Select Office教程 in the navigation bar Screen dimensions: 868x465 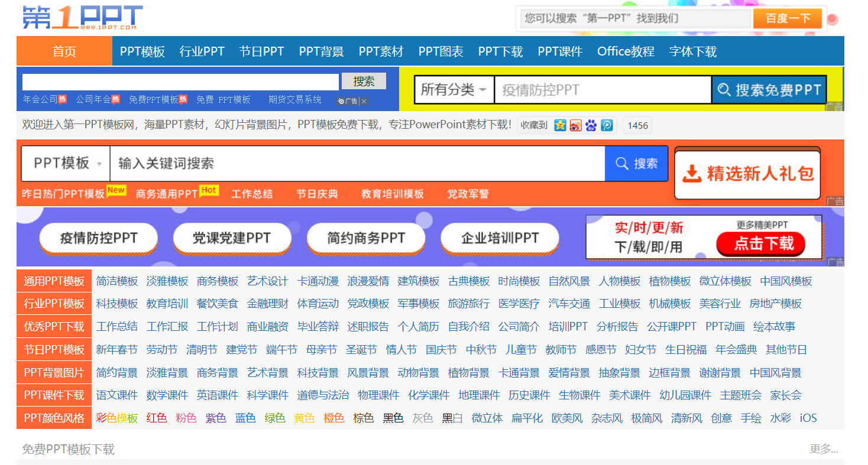pyautogui.click(x=626, y=51)
